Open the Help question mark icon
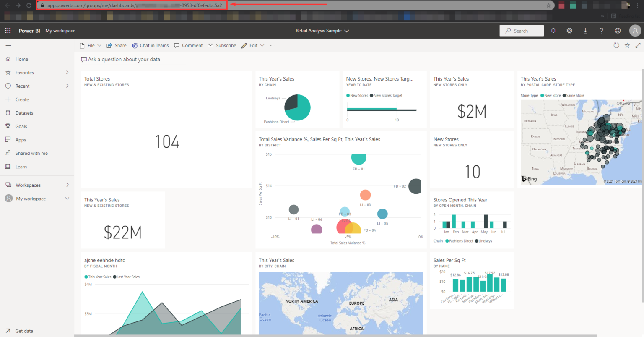This screenshot has width=644, height=337. (601, 30)
